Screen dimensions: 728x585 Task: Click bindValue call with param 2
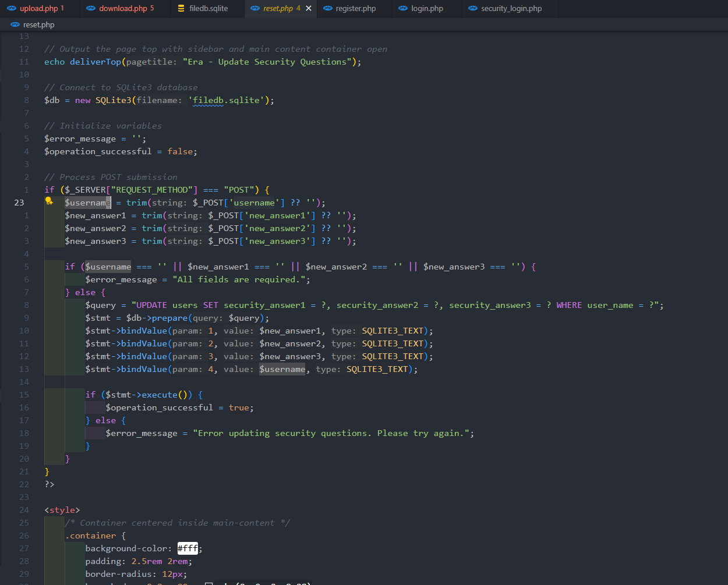tap(259, 343)
